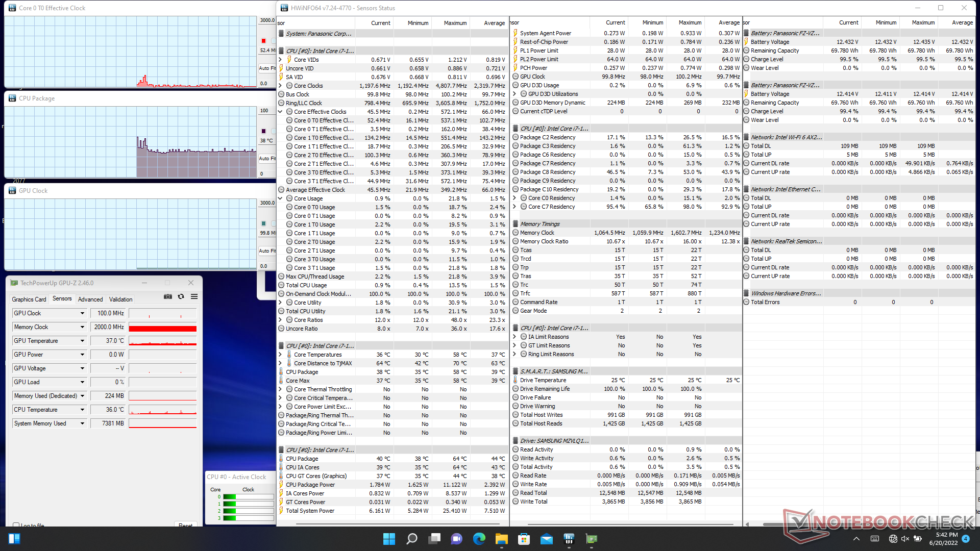Open Microsoft Edge from the taskbar
980x551 pixels.
coord(479,539)
